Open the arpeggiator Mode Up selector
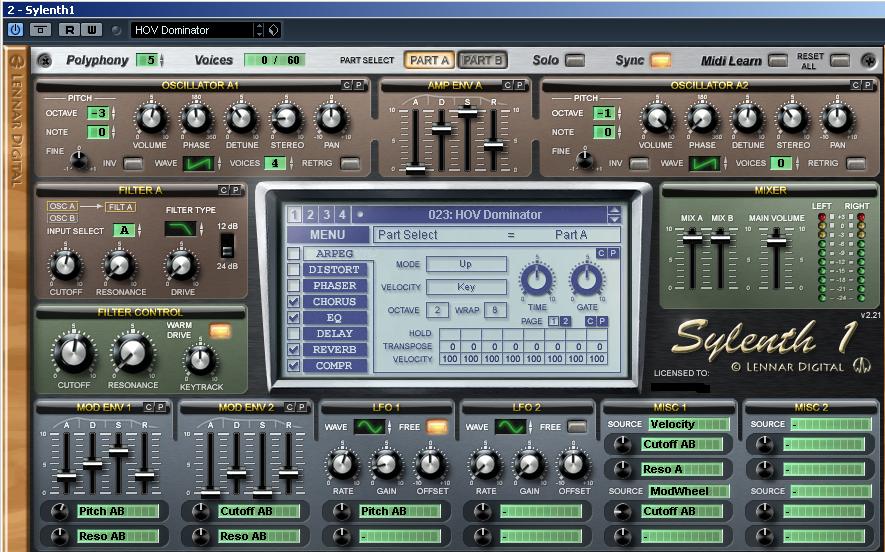This screenshot has width=885, height=552. click(466, 264)
